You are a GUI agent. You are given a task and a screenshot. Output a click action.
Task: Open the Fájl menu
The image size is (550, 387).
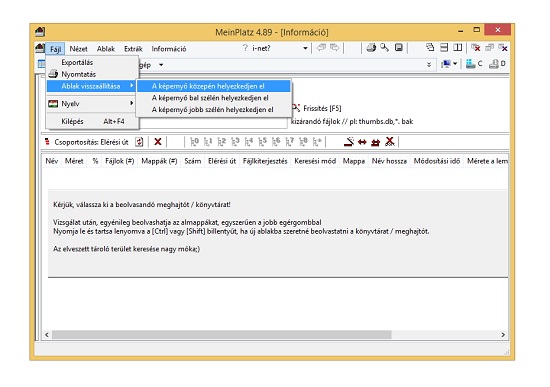tap(55, 49)
